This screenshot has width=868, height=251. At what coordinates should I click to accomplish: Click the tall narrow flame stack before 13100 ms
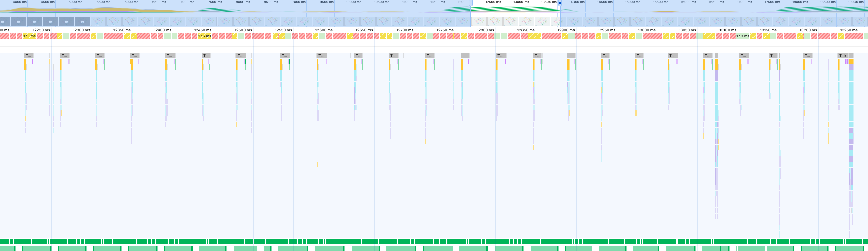[716, 135]
